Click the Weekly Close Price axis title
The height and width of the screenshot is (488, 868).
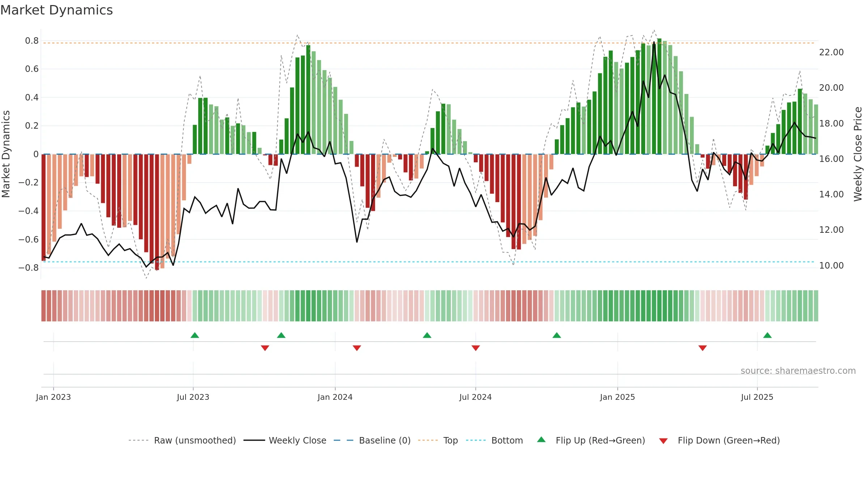click(x=858, y=154)
